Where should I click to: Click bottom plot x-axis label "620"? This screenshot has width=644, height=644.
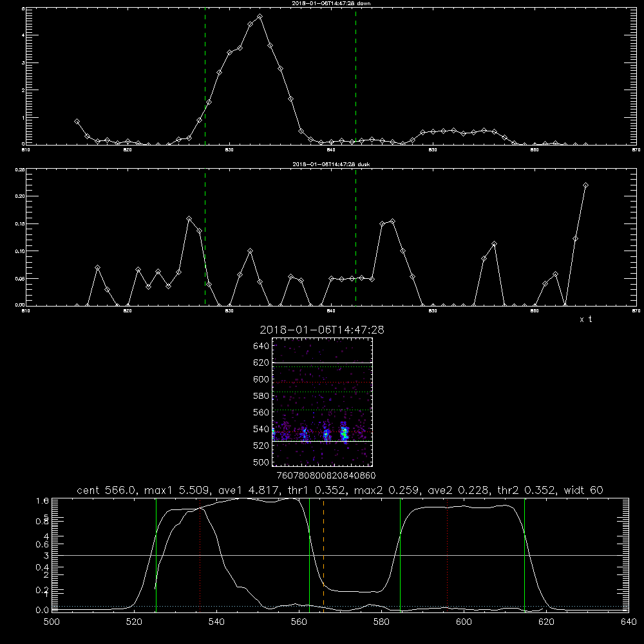pos(546,622)
